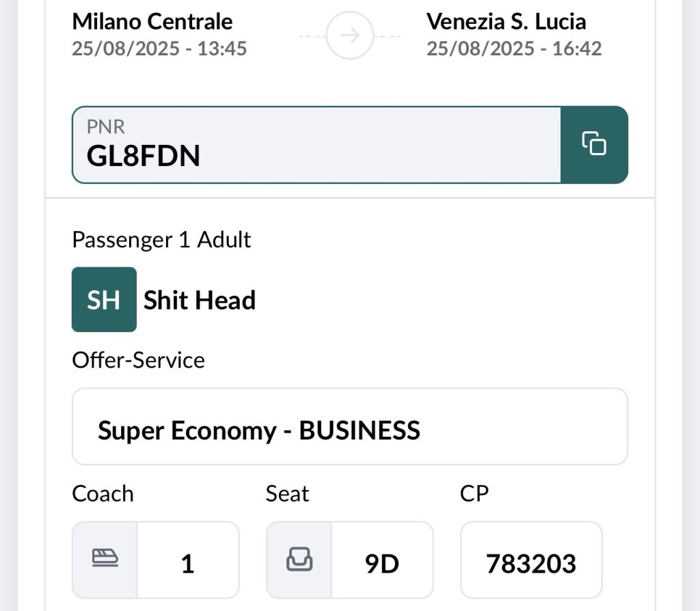Click the CP label
The height and width of the screenshot is (611, 700).
(x=474, y=494)
